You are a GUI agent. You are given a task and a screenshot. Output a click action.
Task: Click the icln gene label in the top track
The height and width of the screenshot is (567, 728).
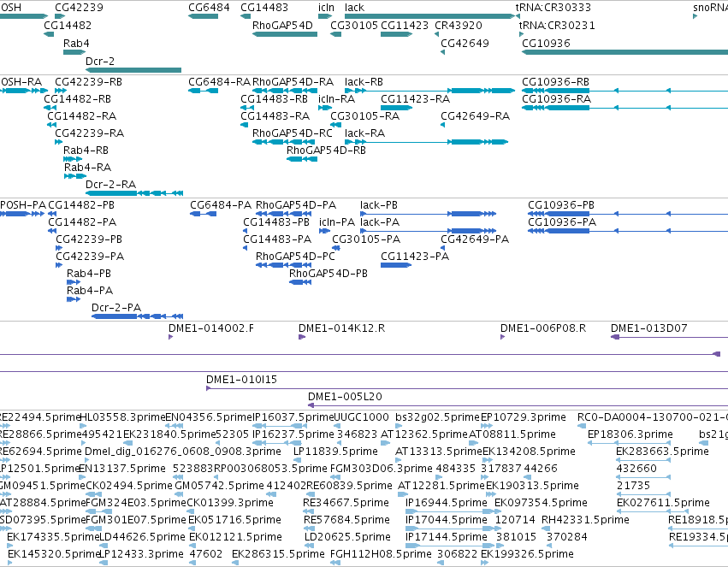click(x=326, y=8)
